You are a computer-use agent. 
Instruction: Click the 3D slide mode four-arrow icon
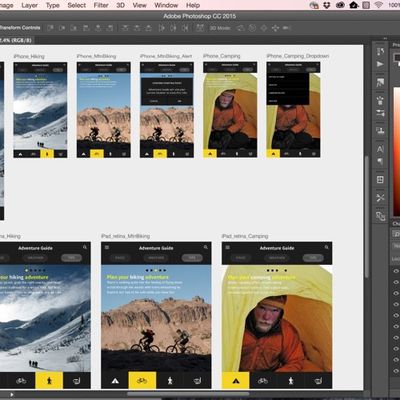275,28
